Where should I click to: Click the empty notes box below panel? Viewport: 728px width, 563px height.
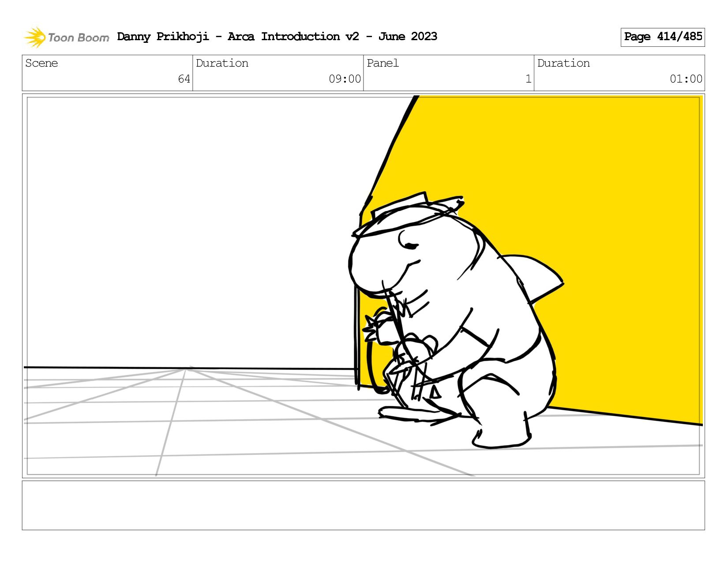(363, 505)
